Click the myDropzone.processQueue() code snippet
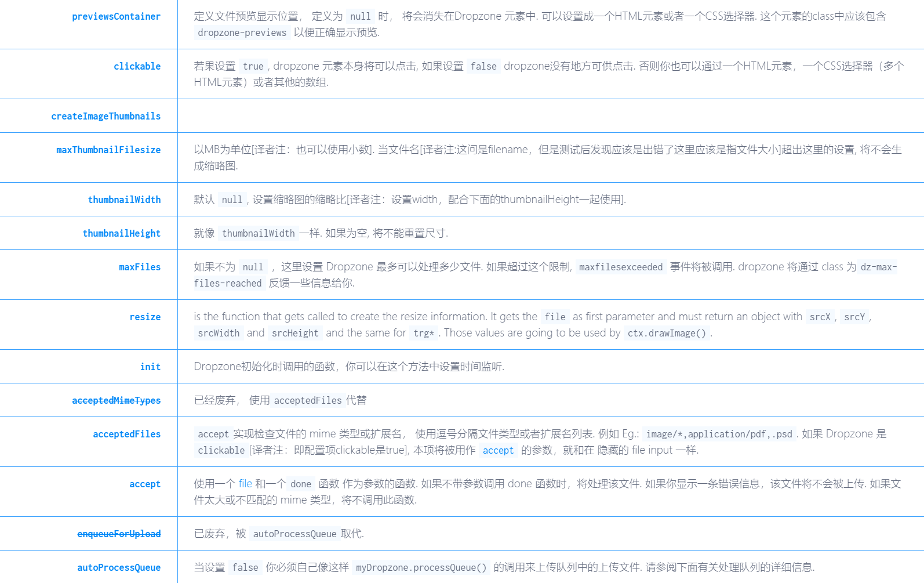The height and width of the screenshot is (583, 924). tap(421, 568)
